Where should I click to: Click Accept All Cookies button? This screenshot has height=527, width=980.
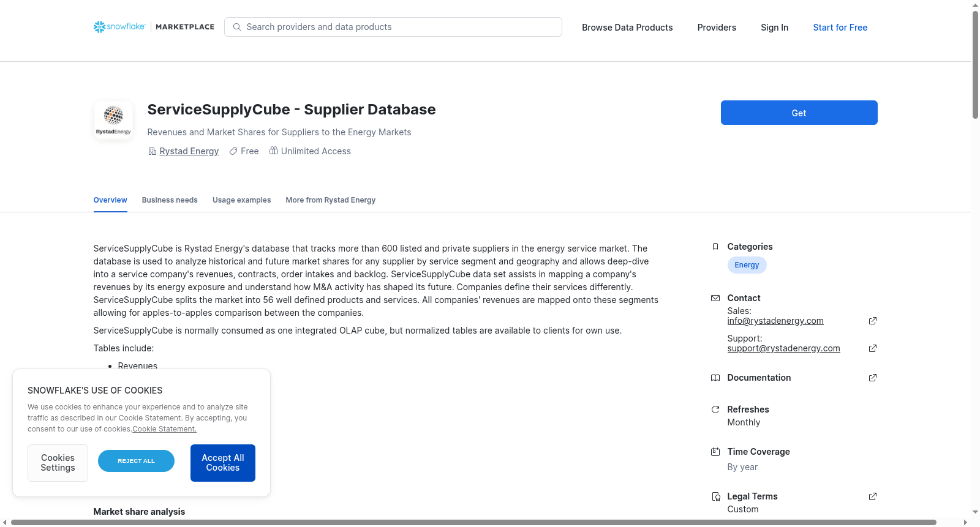pyautogui.click(x=223, y=463)
